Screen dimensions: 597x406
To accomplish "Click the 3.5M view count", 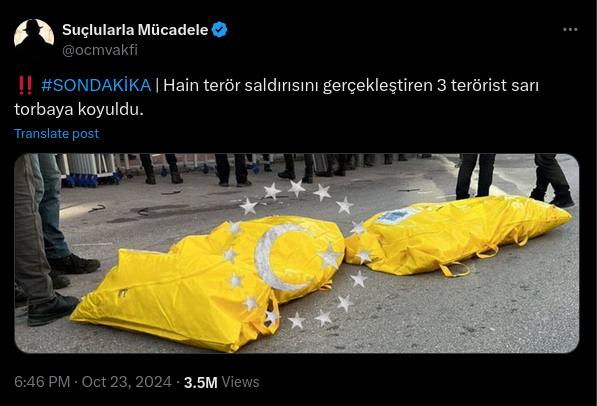I will (x=200, y=382).
